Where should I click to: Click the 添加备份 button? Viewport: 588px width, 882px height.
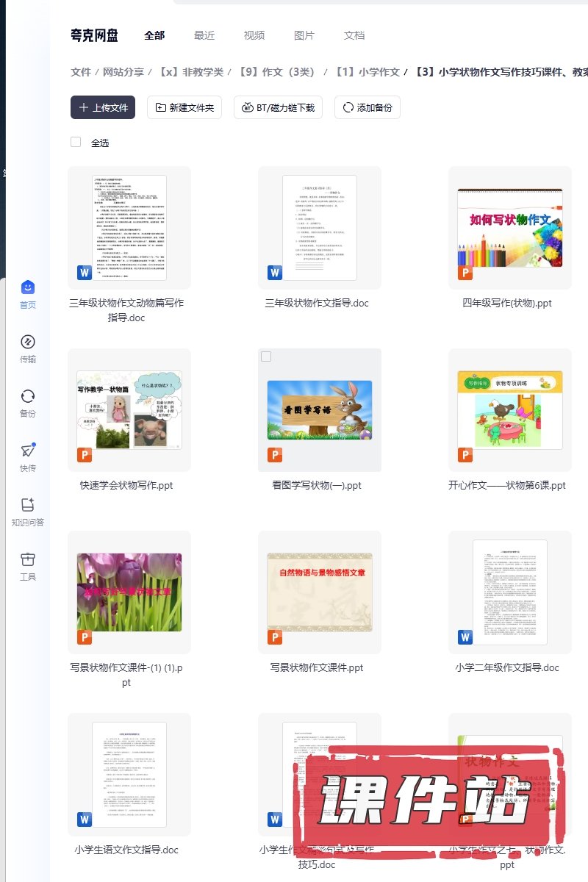367,107
